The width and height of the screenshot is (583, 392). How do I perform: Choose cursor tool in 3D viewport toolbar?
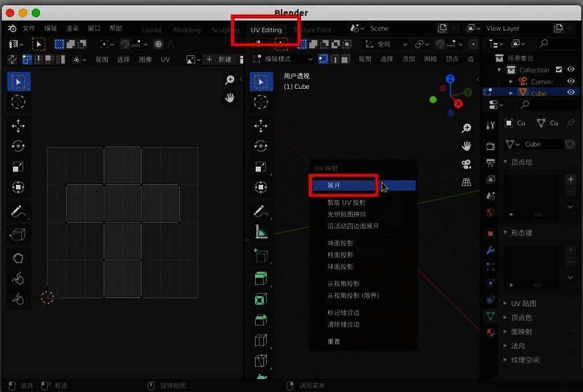(261, 102)
